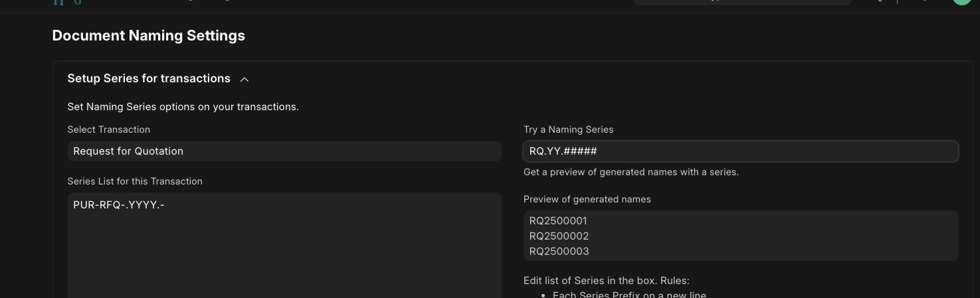Image resolution: width=980 pixels, height=298 pixels.
Task: Click the 'Get a preview of generated names' hint
Action: [x=631, y=172]
